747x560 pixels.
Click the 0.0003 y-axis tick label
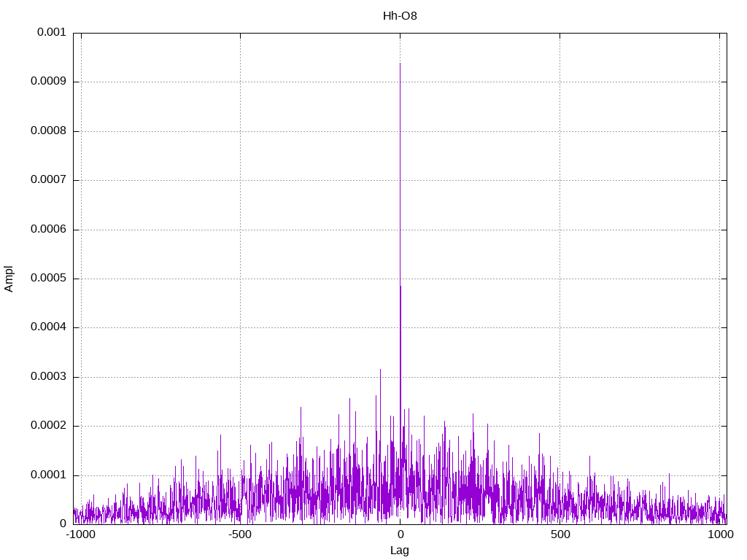[x=48, y=377]
